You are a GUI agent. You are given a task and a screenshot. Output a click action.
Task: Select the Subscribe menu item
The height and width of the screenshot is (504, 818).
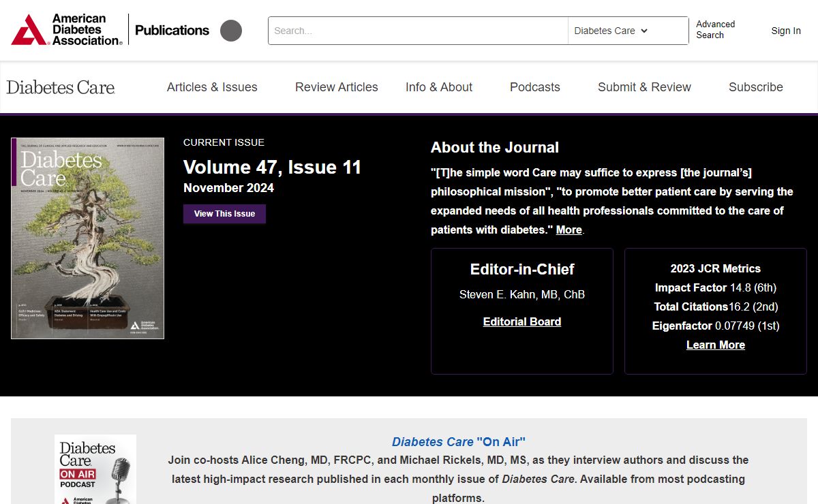pos(756,87)
